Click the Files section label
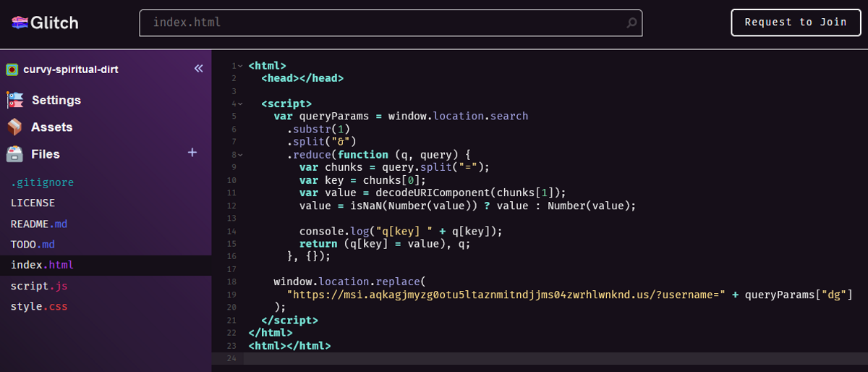868x372 pixels. [46, 154]
